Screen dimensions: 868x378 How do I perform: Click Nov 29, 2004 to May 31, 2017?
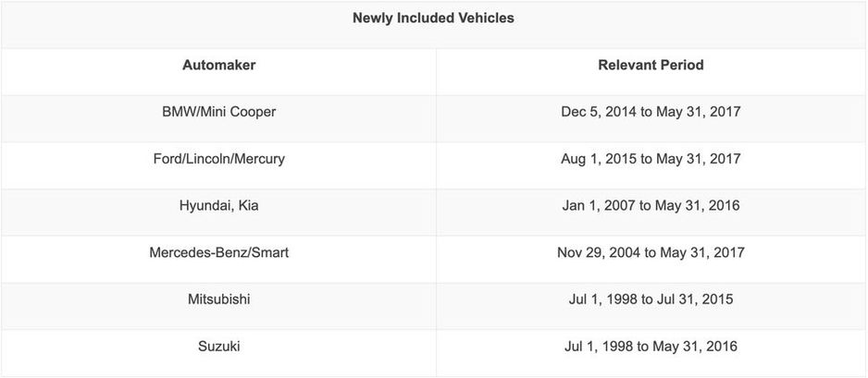tap(651, 252)
